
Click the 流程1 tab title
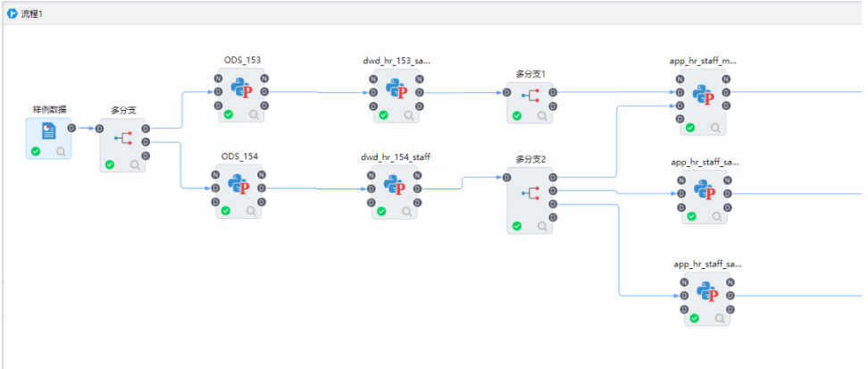point(35,12)
